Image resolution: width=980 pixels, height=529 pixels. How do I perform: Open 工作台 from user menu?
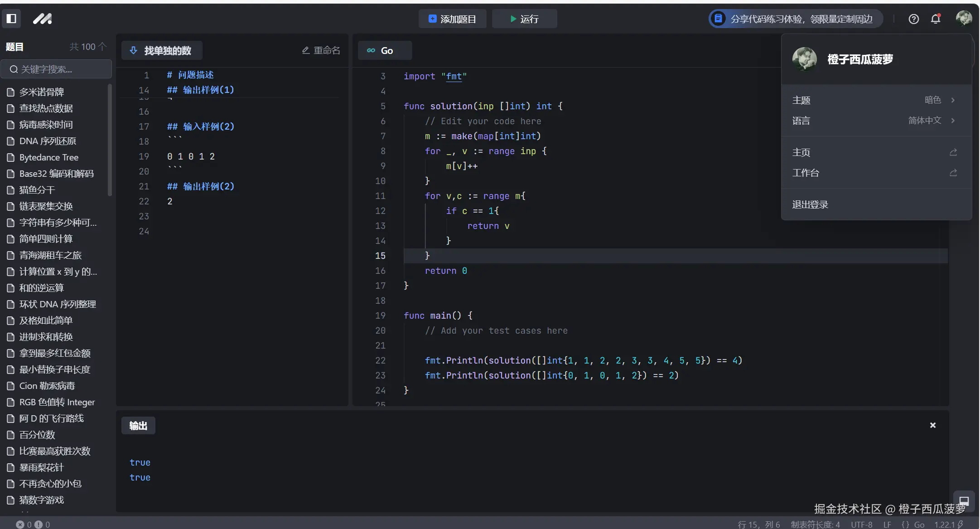pyautogui.click(x=876, y=173)
